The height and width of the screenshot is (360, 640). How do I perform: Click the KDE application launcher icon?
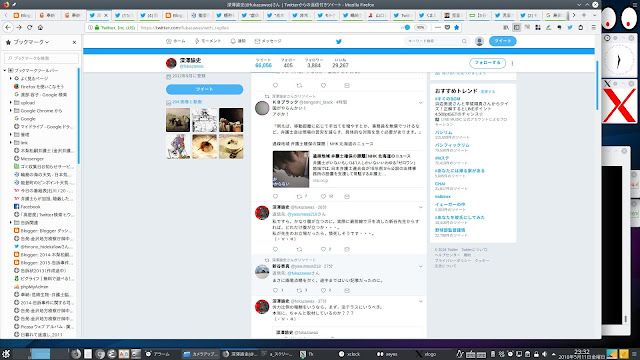(6, 354)
